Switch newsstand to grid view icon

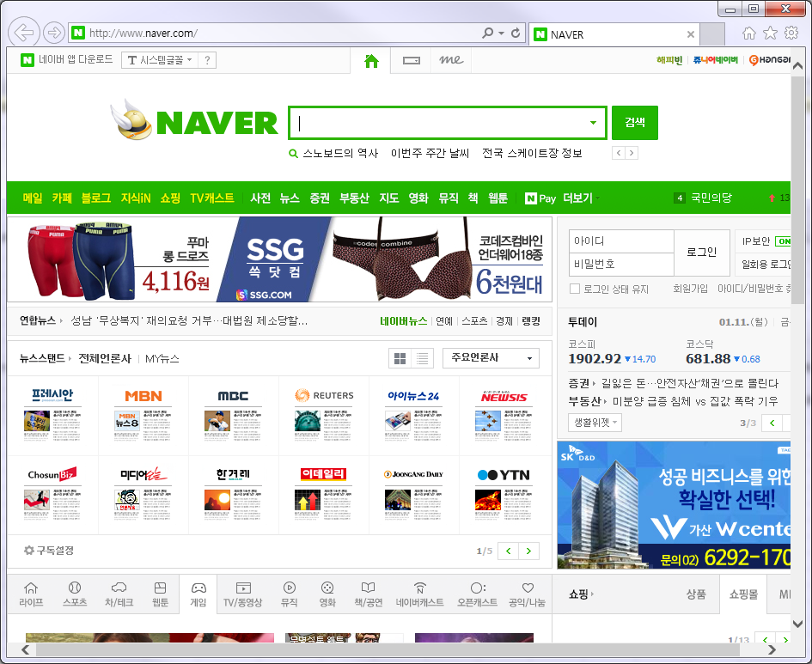coord(400,359)
